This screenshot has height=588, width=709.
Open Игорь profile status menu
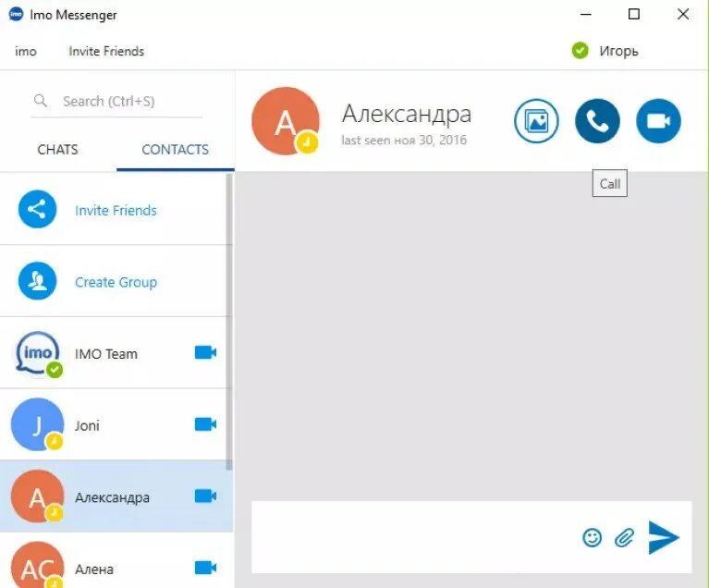(618, 51)
